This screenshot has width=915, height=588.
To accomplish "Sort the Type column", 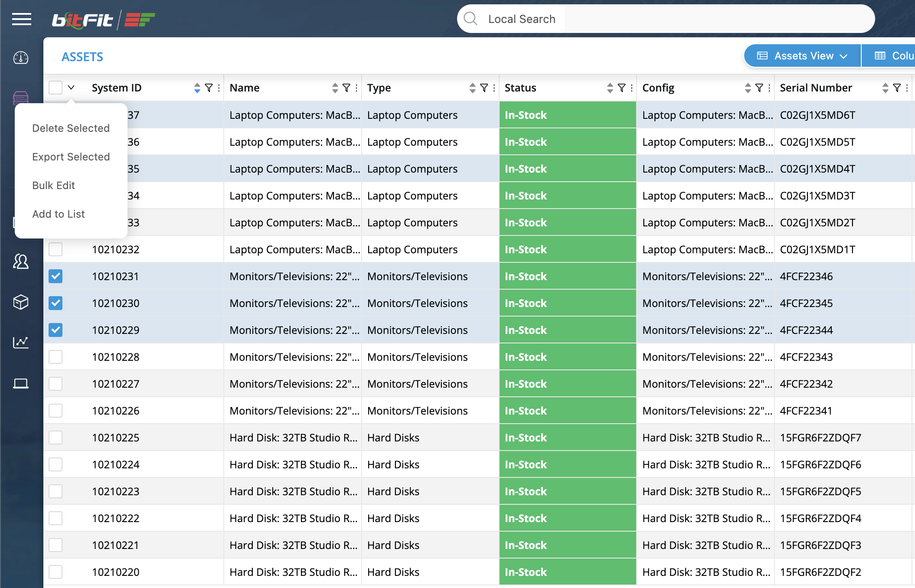I will tap(472, 88).
